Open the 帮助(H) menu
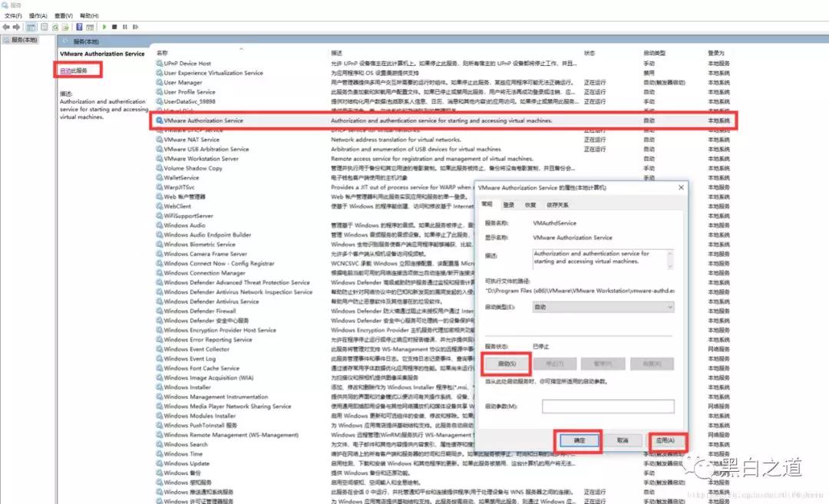Screen dimensions: 829x504 89,16
